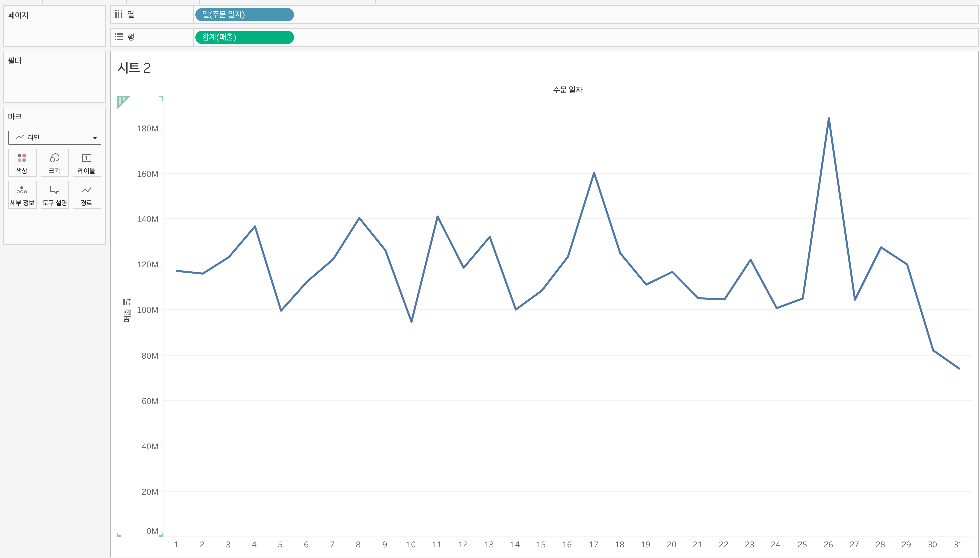
Task: Open the 세부 정보 (Detail) marks card
Action: 22,195
